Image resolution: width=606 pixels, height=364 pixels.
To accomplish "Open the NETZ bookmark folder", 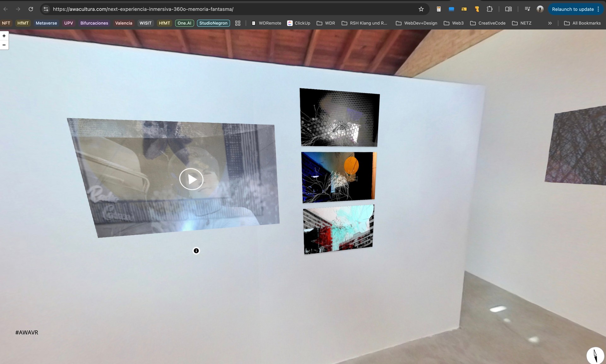I will pos(522,23).
